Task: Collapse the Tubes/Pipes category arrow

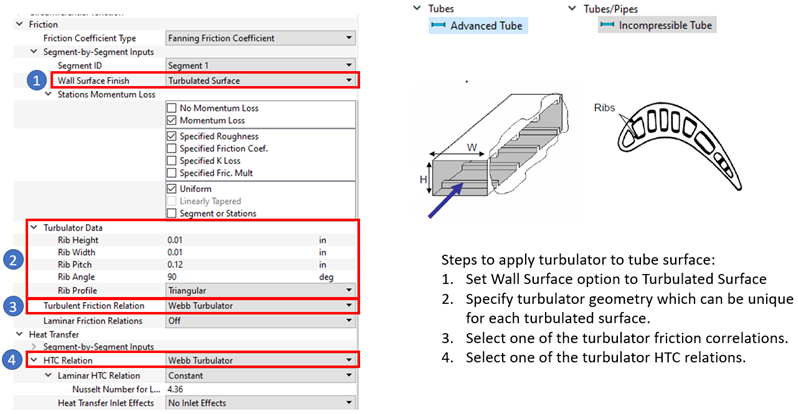Action: point(571,8)
